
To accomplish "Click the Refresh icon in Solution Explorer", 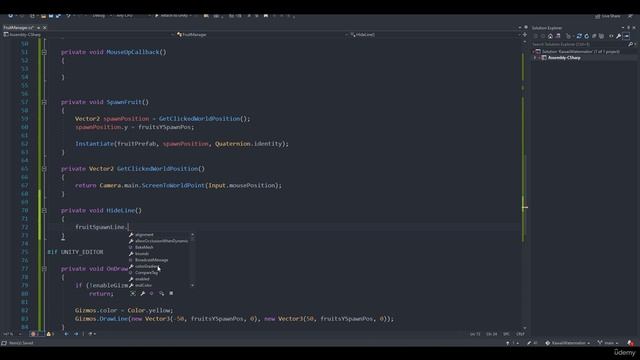I will [587, 36].
